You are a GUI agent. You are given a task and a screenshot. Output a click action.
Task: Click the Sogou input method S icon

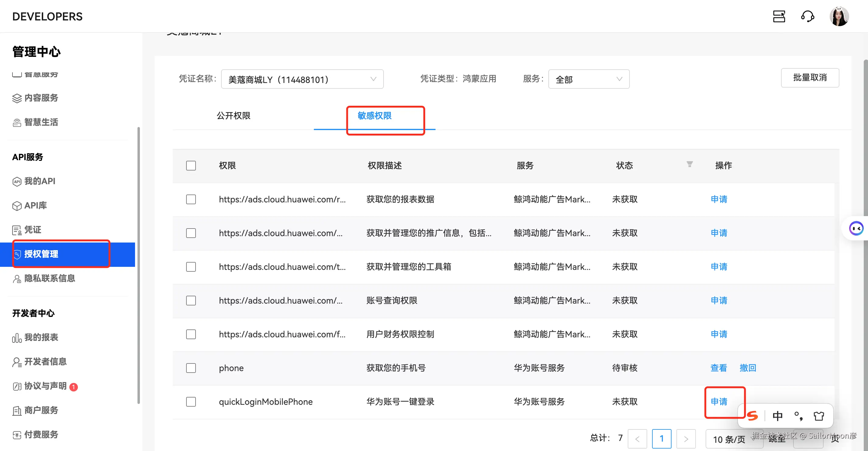(752, 416)
